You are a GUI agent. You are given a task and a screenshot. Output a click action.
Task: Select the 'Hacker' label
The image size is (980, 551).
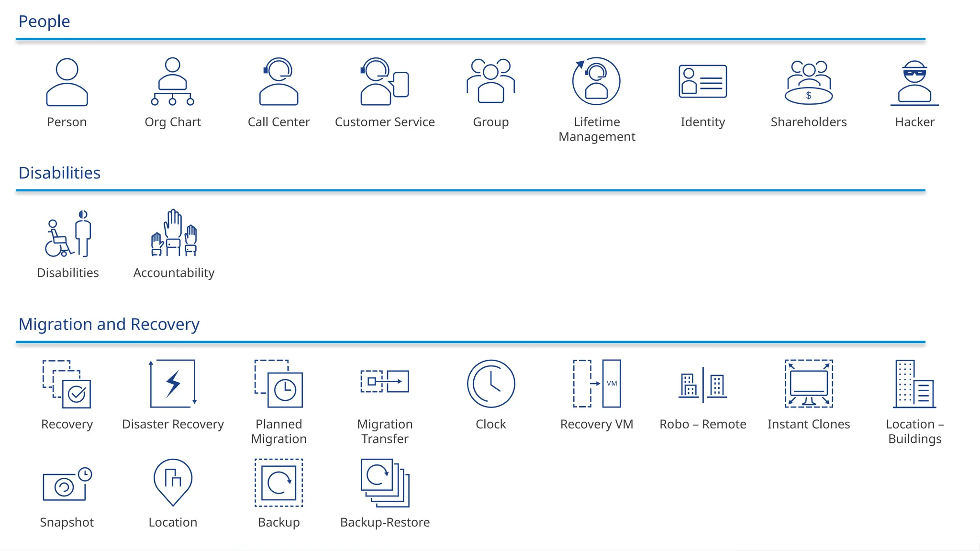[915, 122]
